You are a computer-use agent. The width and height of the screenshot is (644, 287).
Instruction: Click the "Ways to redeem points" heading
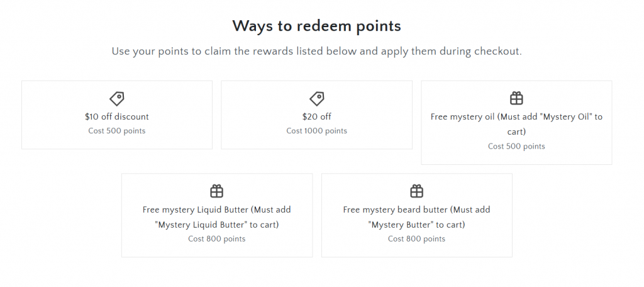[x=317, y=26]
